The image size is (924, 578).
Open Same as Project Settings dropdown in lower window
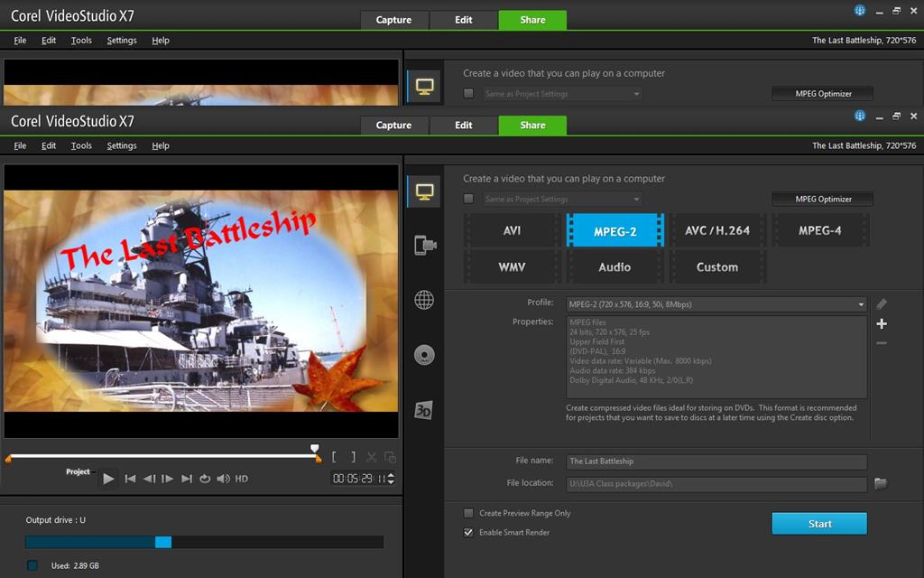(563, 199)
